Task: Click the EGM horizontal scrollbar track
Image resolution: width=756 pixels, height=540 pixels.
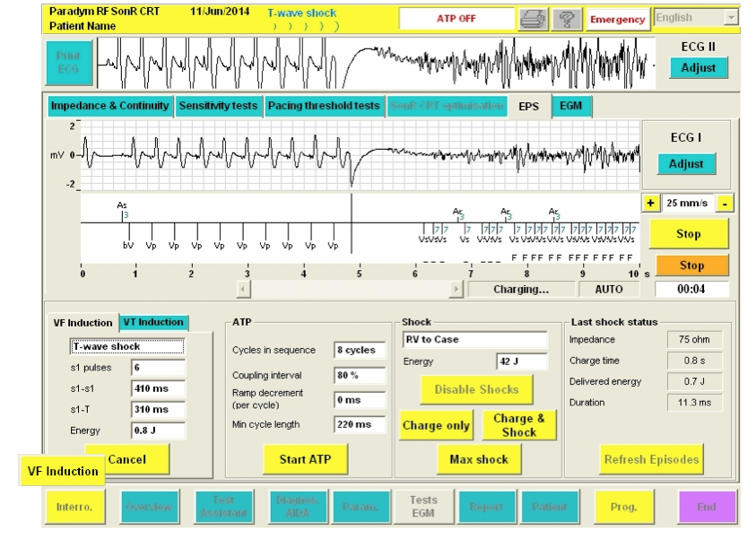Action: pyautogui.click(x=350, y=289)
